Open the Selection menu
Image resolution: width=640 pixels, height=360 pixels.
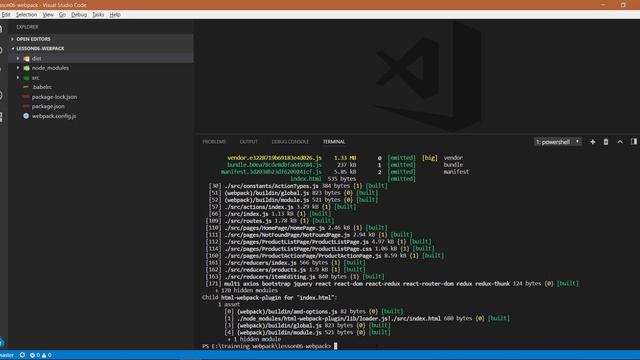tap(26, 15)
